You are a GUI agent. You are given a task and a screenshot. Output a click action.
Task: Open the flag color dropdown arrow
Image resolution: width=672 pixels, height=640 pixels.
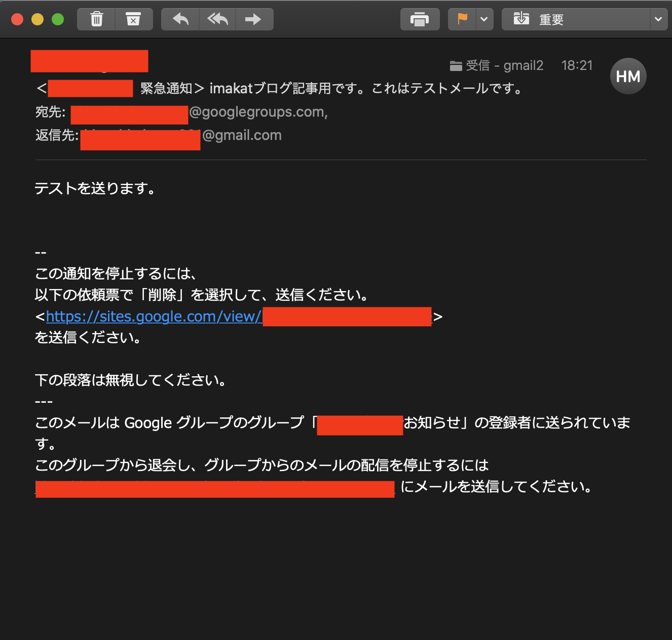click(484, 19)
